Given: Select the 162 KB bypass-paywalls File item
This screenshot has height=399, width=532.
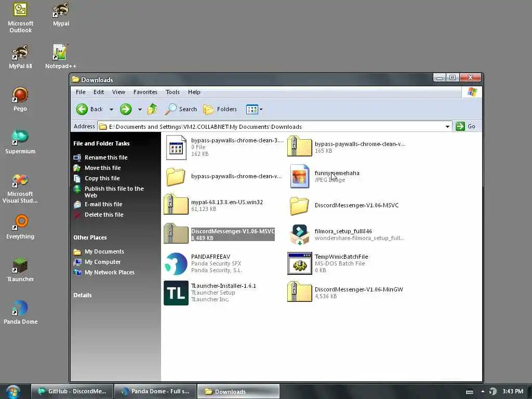Looking at the screenshot, I should coord(224,147).
